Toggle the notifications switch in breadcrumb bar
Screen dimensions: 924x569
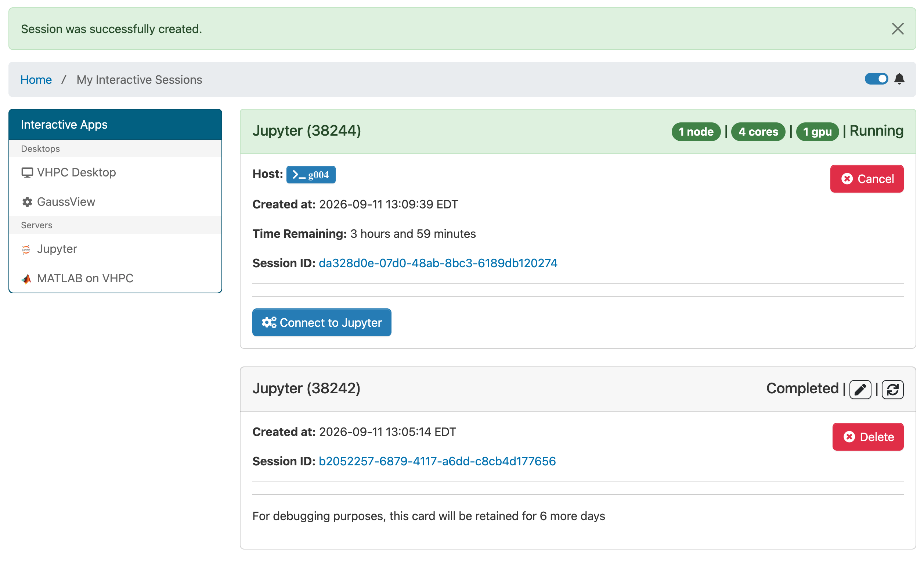click(x=876, y=79)
